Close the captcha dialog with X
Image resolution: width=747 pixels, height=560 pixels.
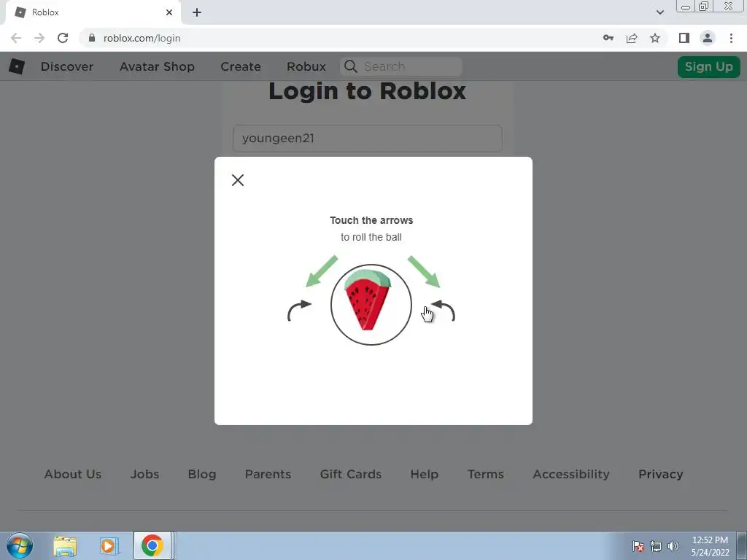[x=238, y=180]
